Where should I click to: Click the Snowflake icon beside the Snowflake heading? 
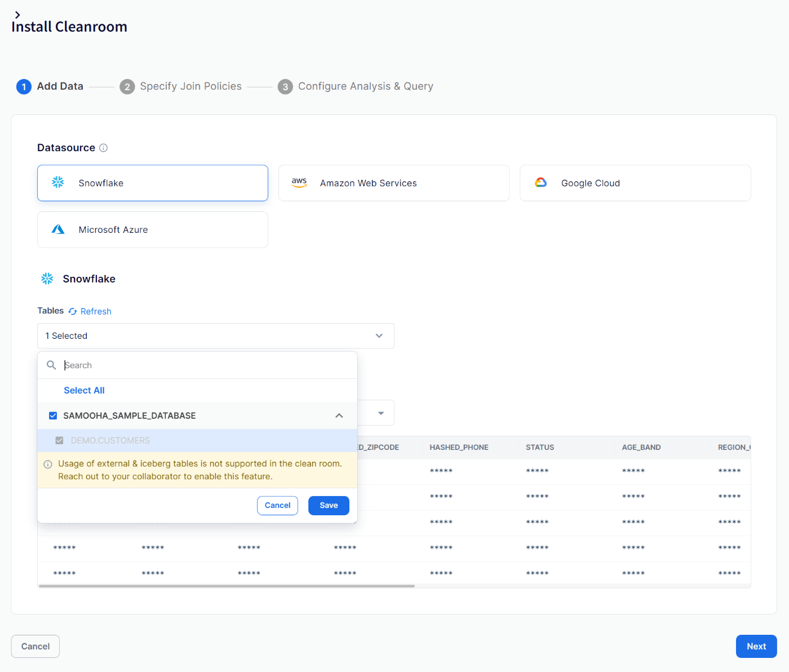tap(47, 278)
